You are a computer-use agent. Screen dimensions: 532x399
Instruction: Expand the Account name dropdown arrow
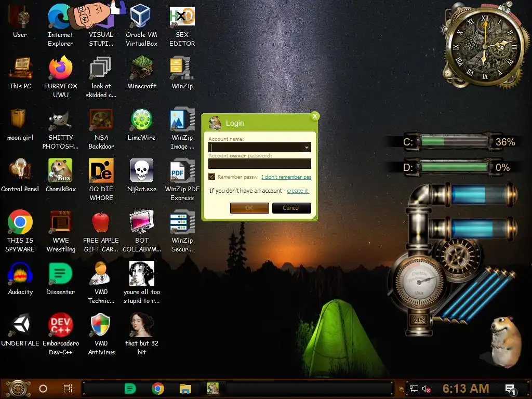pyautogui.click(x=307, y=147)
